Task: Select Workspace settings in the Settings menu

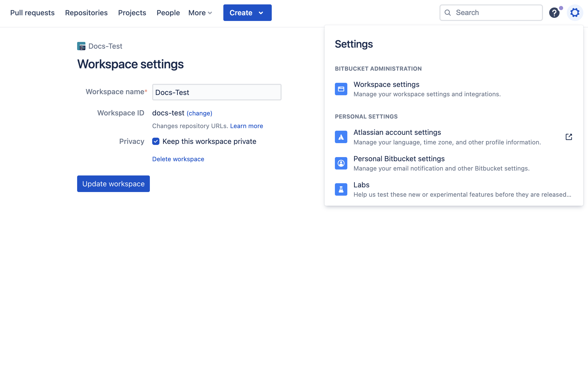Action: point(454,89)
